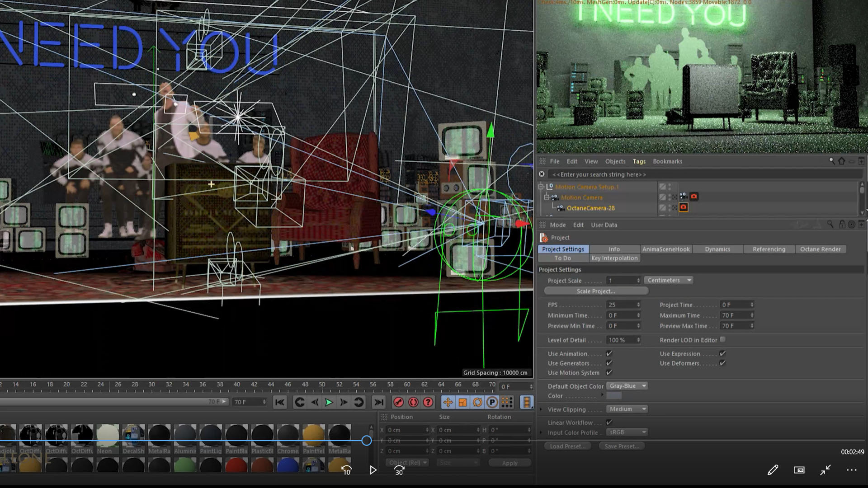Image resolution: width=868 pixels, height=488 pixels.
Task: Click the video progress slider handle
Action: coord(367,440)
